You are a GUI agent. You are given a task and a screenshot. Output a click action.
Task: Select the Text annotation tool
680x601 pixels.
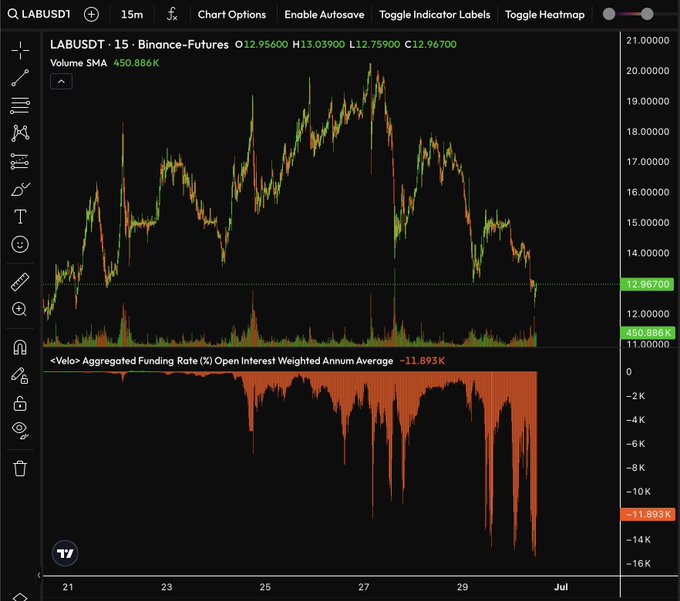pyautogui.click(x=20, y=216)
